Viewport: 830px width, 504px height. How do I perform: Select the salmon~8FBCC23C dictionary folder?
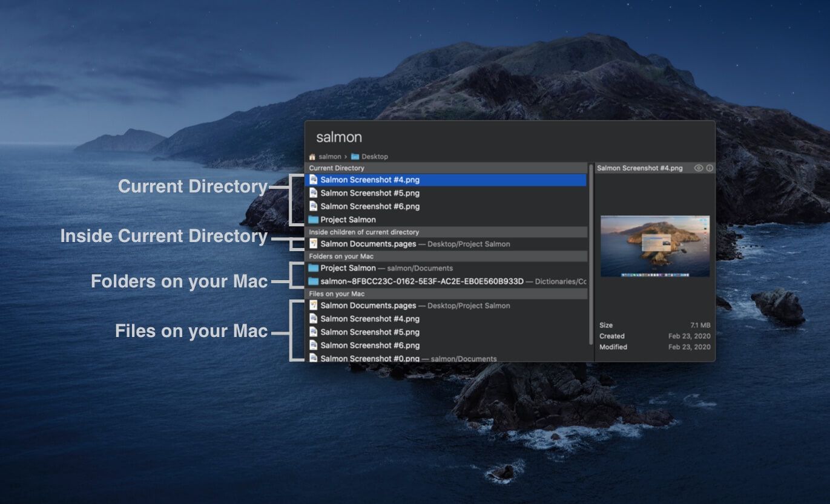point(446,281)
